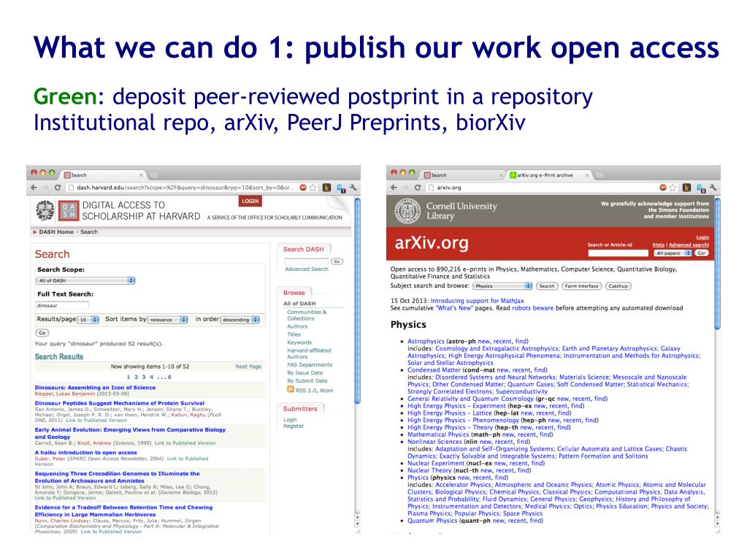Open the Condensed Matter category link

[x=434, y=370]
